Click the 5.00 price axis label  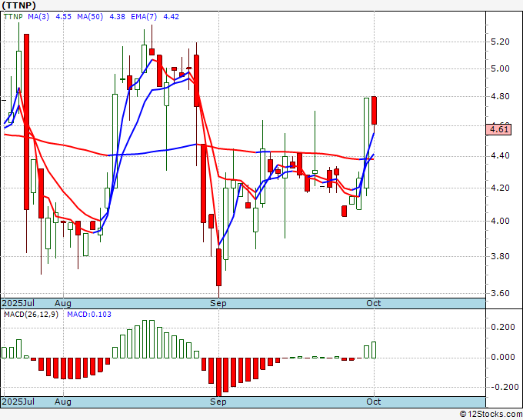click(x=501, y=69)
